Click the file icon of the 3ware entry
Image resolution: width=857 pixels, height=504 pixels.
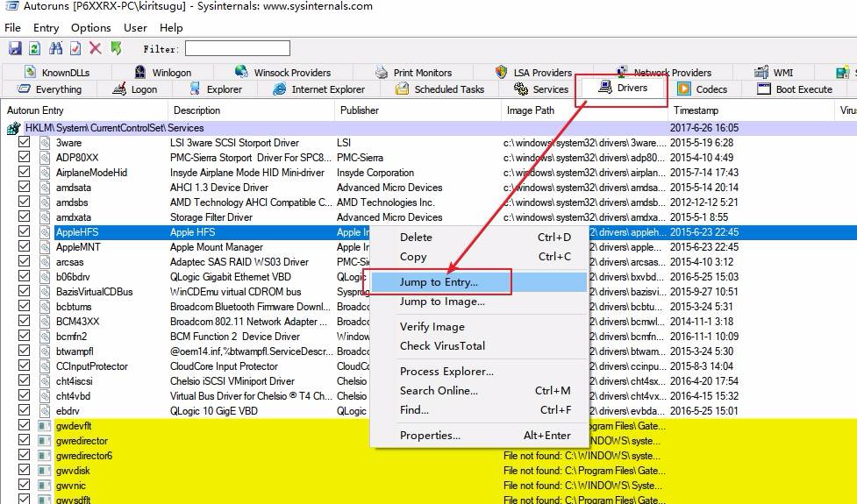[45, 143]
